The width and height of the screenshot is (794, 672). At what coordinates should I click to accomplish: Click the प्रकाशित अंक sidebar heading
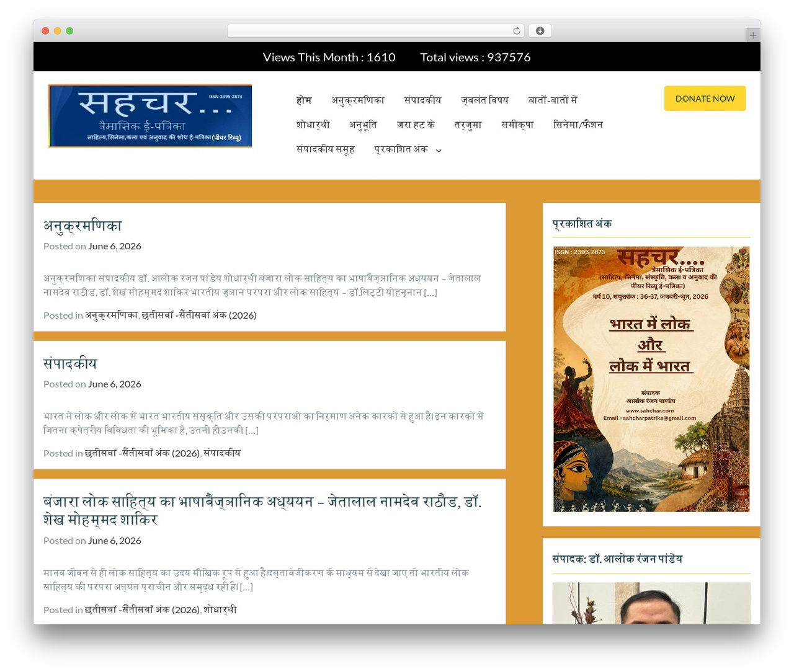tap(582, 224)
